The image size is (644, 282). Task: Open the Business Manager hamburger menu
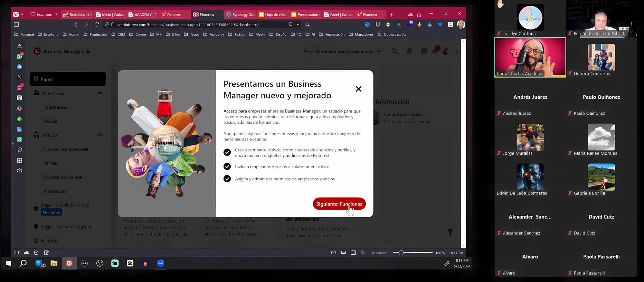pos(88,51)
